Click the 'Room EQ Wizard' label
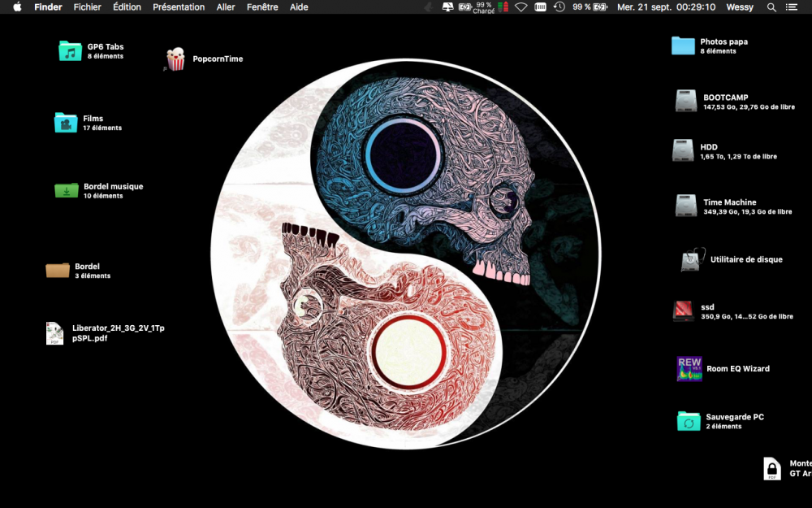Viewport: 812px width, 508px height. pyautogui.click(x=738, y=368)
